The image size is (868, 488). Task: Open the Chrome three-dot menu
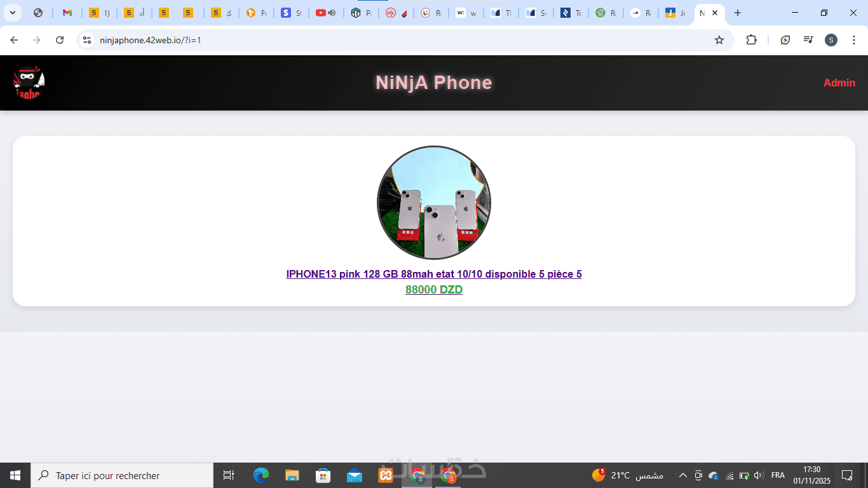pyautogui.click(x=854, y=40)
